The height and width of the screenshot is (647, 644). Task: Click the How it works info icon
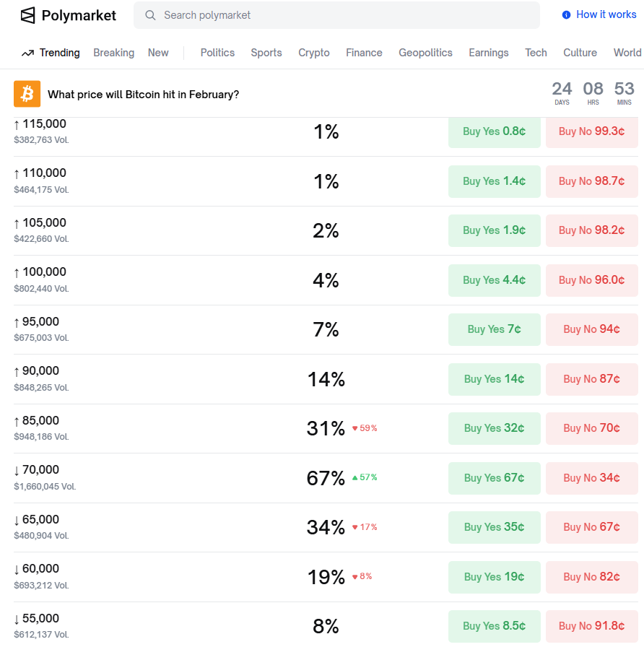click(566, 15)
